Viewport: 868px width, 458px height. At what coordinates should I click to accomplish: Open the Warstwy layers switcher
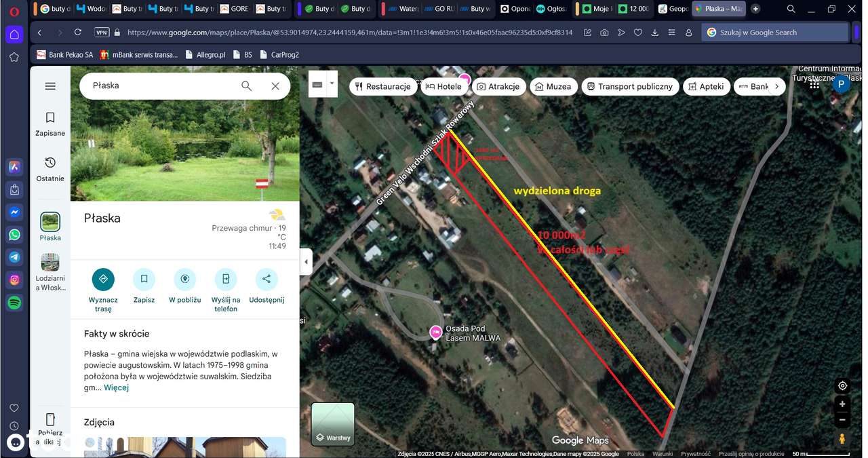point(333,424)
